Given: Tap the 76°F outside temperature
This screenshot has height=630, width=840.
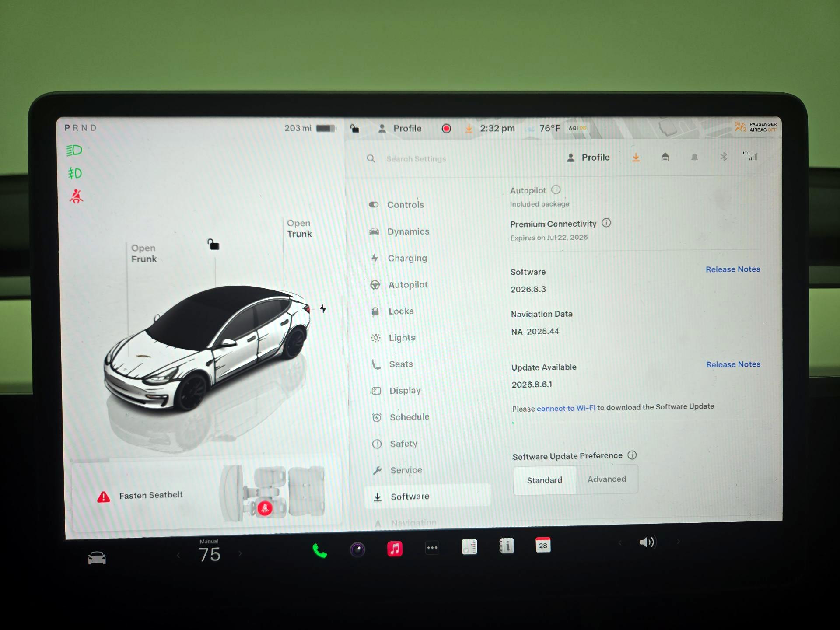Looking at the screenshot, I should point(549,128).
